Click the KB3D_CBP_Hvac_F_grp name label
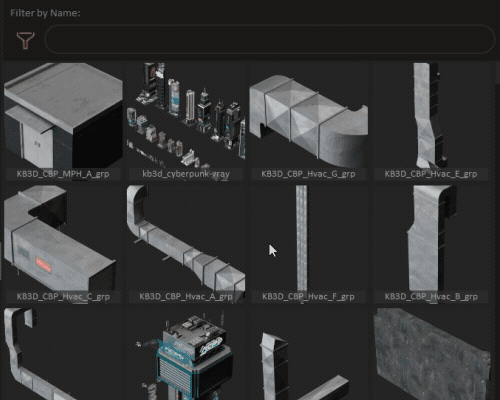The image size is (500, 400). (x=309, y=297)
